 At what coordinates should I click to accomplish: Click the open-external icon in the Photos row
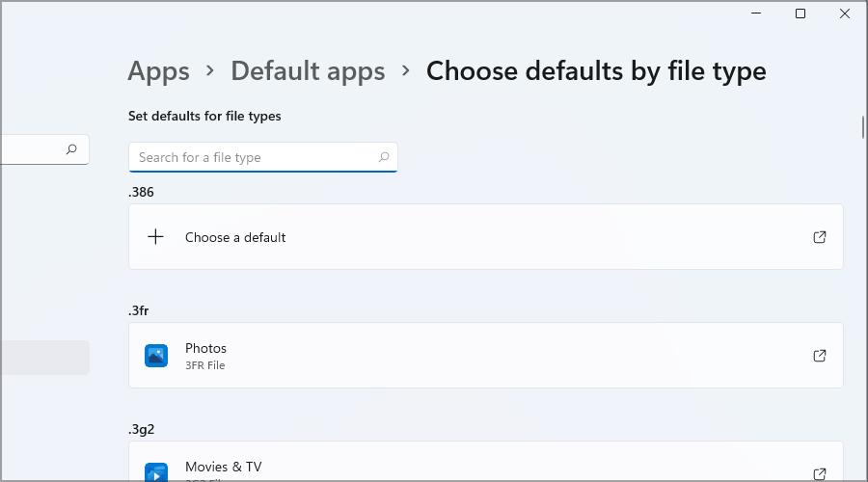pyautogui.click(x=820, y=356)
